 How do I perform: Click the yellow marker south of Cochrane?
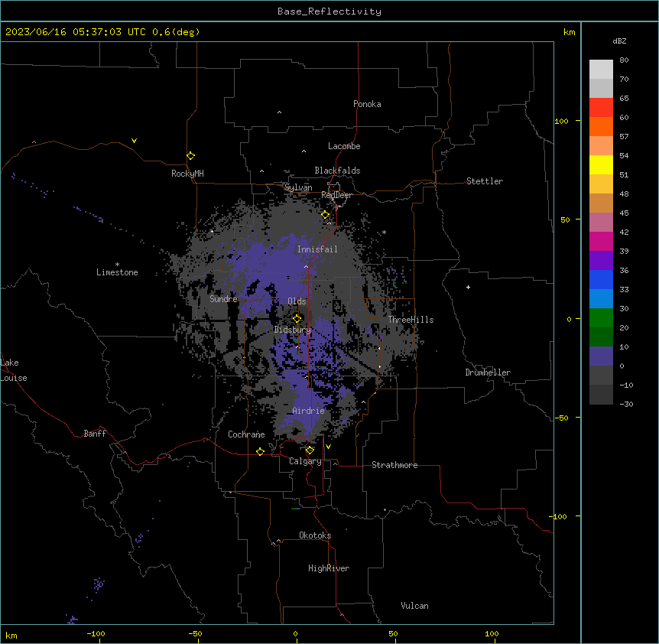pos(260,451)
